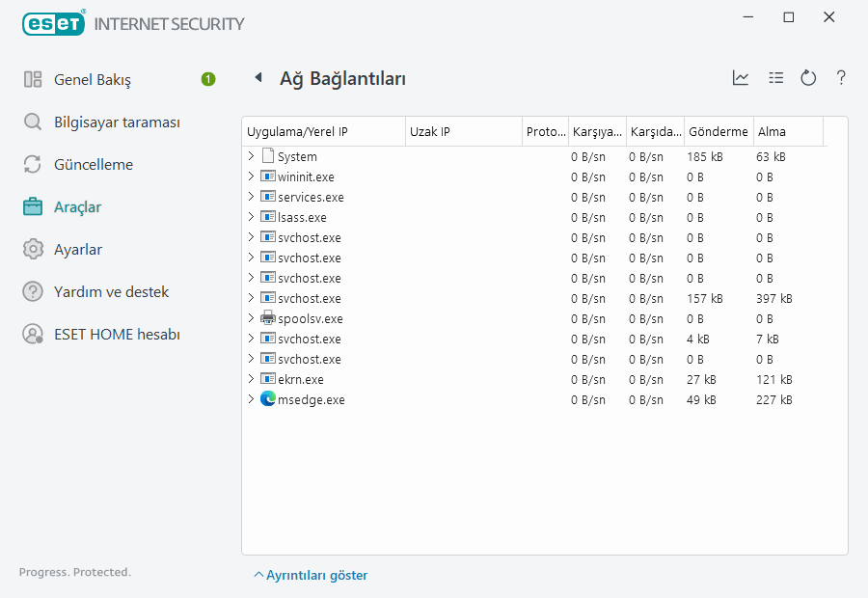
Task: Click the ESET logo
Action: coord(53,23)
